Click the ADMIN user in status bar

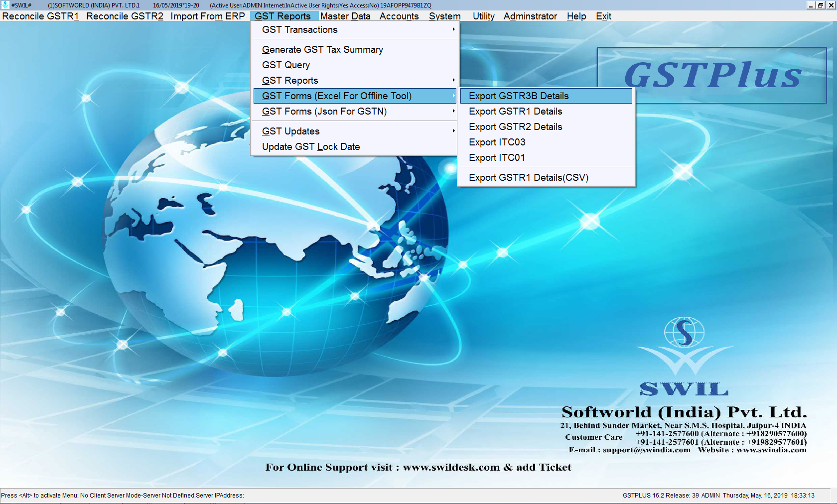[x=710, y=496]
